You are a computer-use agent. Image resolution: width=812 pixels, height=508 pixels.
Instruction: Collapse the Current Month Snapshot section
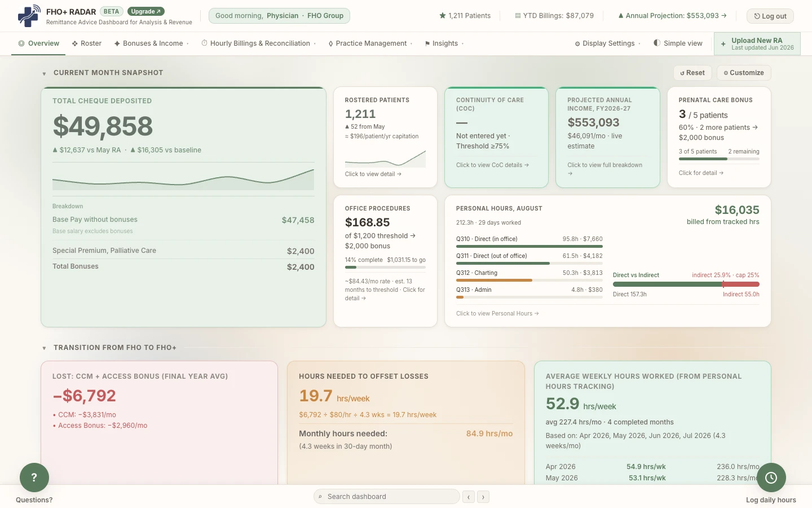click(x=44, y=73)
